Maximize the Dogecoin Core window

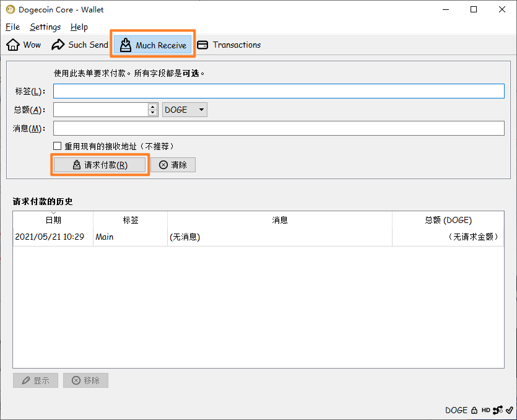[474, 9]
